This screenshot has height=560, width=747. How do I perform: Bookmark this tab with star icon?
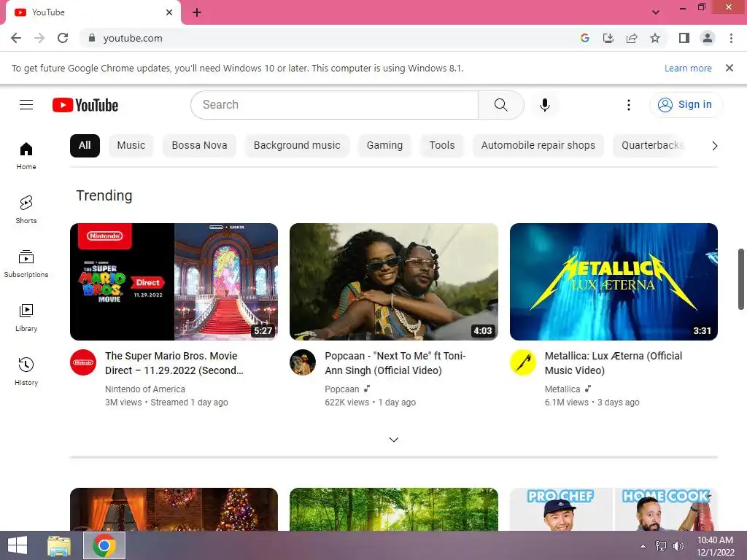coord(655,38)
